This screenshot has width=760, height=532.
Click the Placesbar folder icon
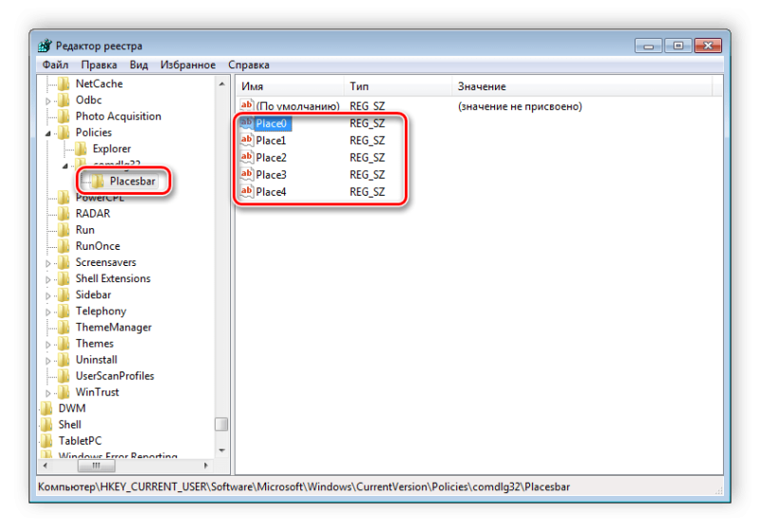[x=98, y=181]
